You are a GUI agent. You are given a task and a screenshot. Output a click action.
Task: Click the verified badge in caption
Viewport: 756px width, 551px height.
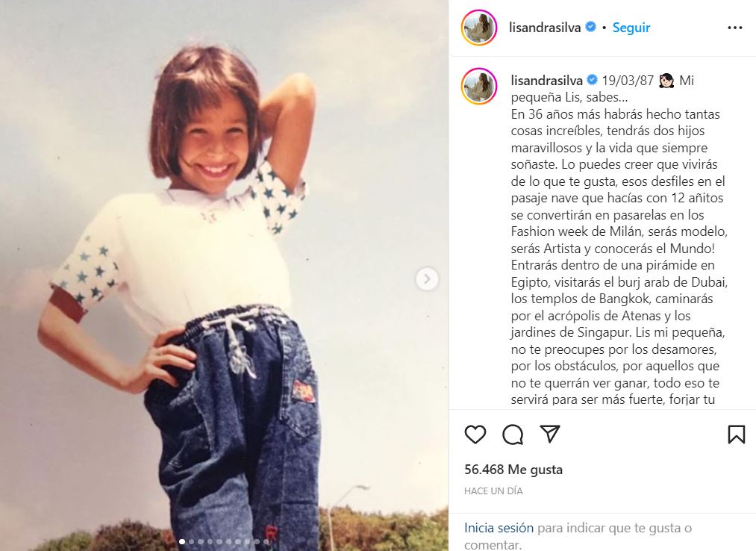(x=592, y=80)
